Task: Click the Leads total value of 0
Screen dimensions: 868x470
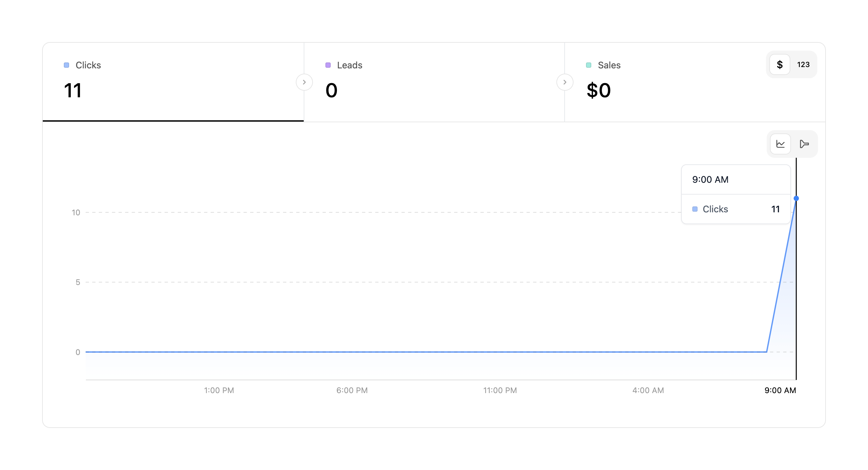Action: [331, 90]
